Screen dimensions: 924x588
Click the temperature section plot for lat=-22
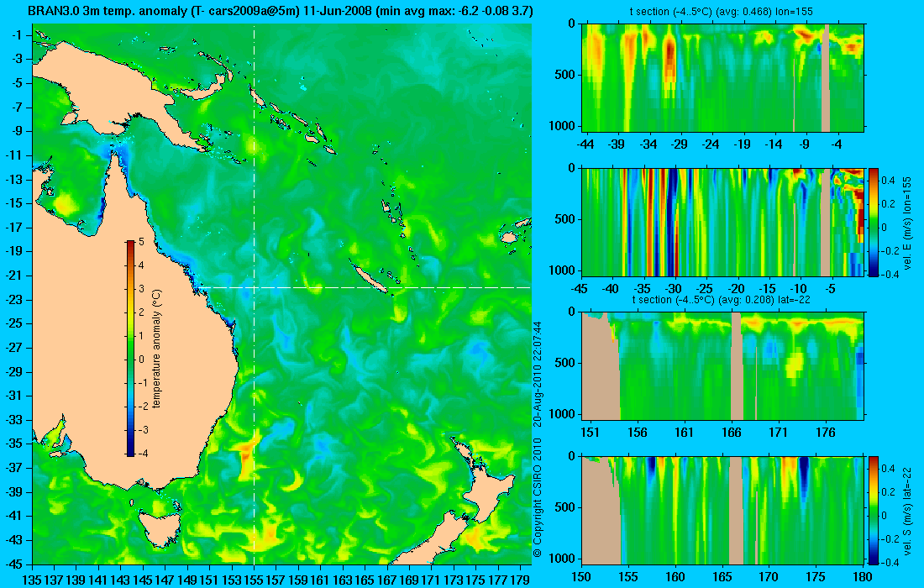click(x=723, y=366)
